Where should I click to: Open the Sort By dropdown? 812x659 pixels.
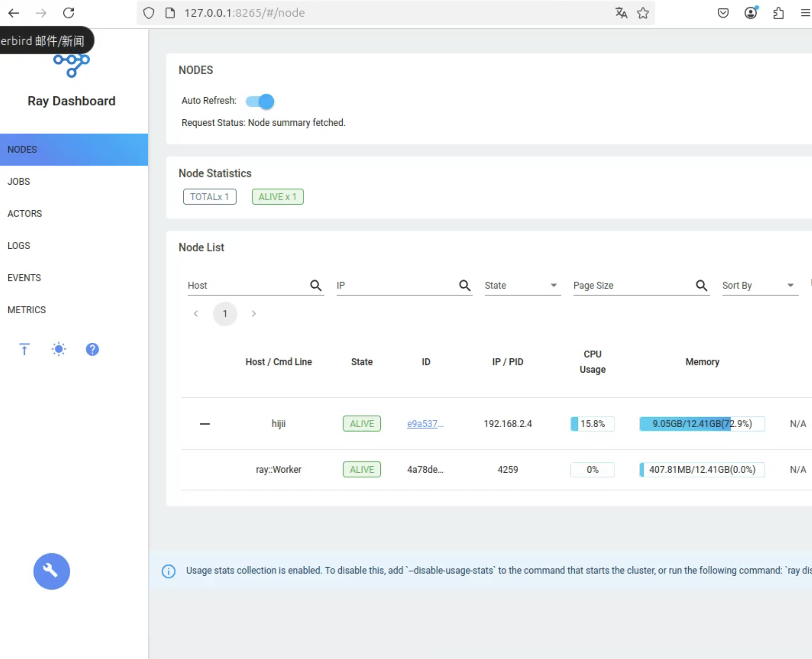(x=760, y=285)
